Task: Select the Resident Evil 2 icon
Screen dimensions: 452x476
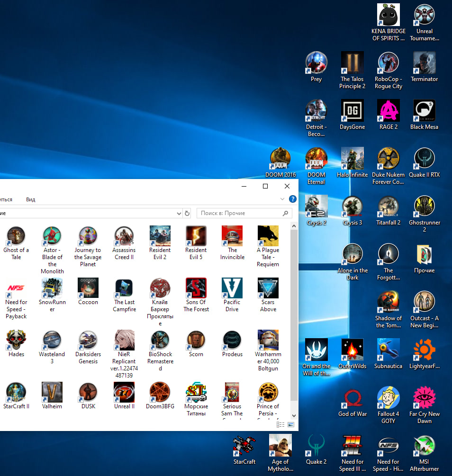Action: [x=160, y=236]
